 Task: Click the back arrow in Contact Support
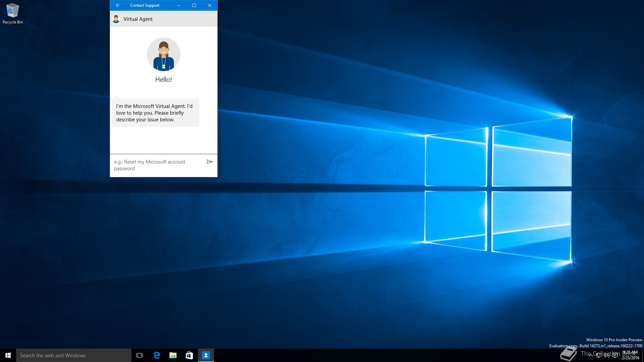[x=118, y=5]
